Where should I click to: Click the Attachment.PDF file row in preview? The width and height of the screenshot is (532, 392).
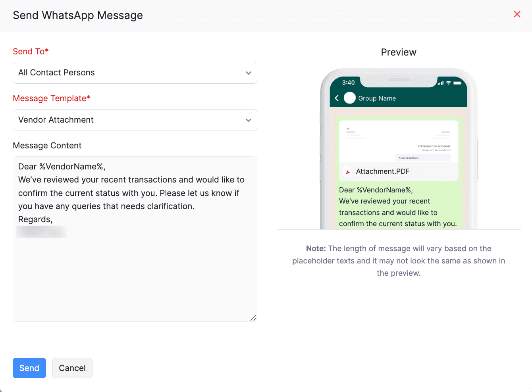click(x=398, y=171)
